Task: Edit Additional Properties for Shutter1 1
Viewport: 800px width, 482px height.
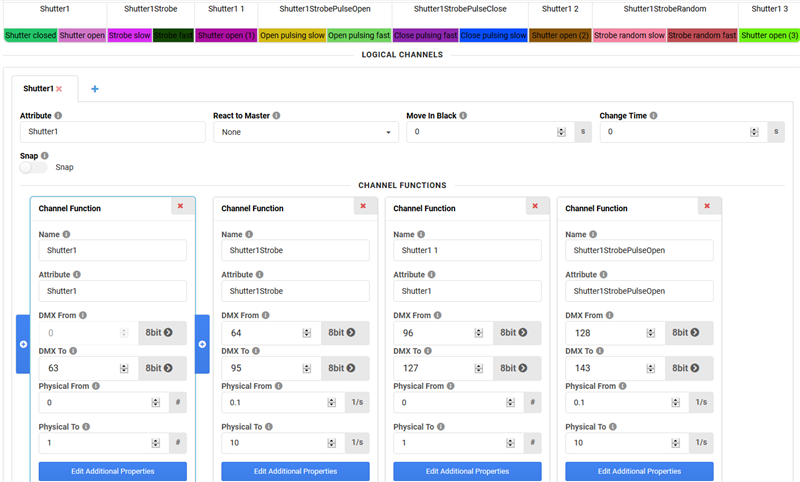Action: (x=467, y=471)
